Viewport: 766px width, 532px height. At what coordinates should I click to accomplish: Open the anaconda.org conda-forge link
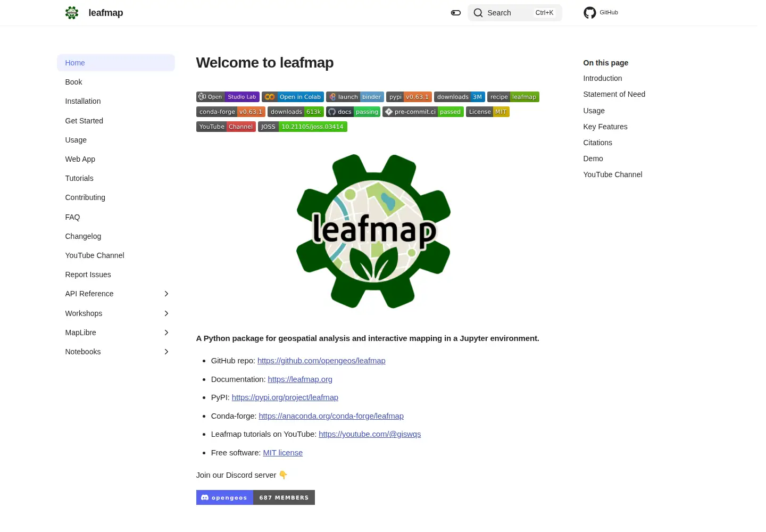click(331, 416)
